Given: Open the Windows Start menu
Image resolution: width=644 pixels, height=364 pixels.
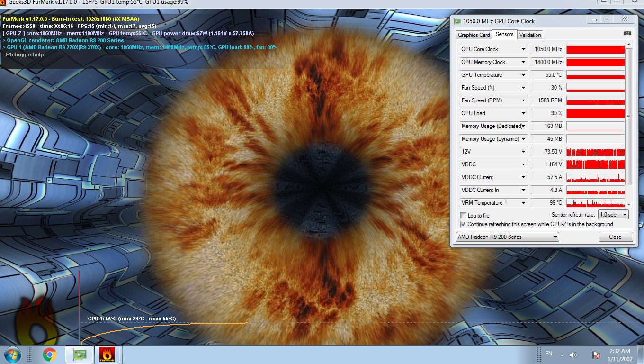Looking at the screenshot, I should pos(12,354).
